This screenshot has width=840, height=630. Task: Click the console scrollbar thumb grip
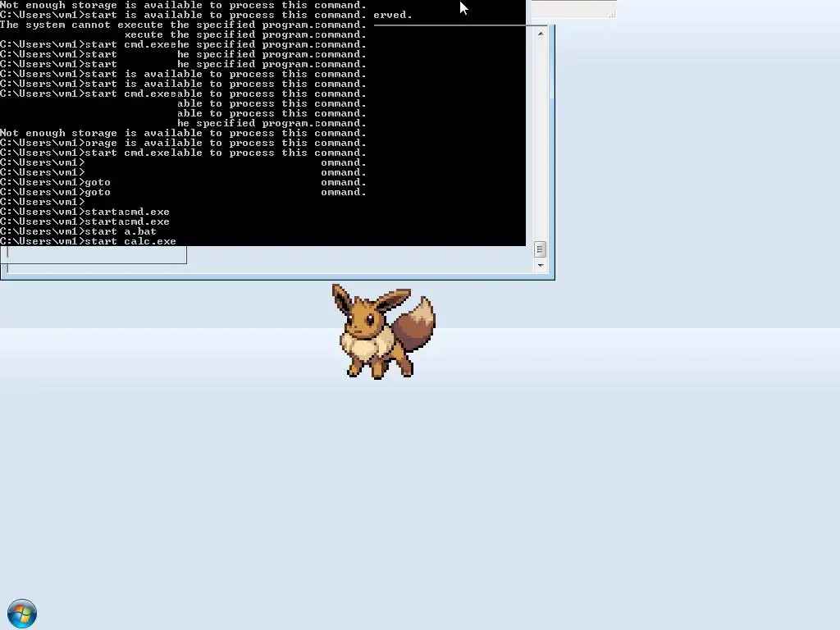coord(540,249)
